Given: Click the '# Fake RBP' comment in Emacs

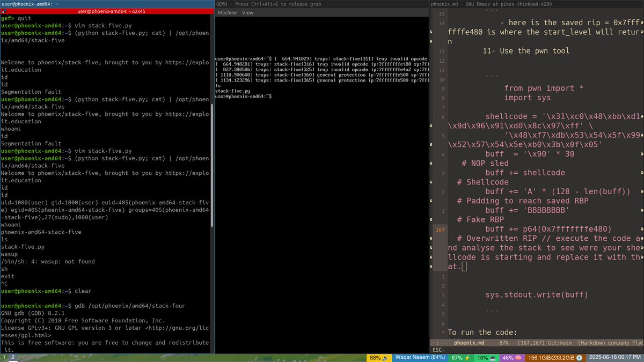Looking at the screenshot, I should pyautogui.click(x=480, y=219).
